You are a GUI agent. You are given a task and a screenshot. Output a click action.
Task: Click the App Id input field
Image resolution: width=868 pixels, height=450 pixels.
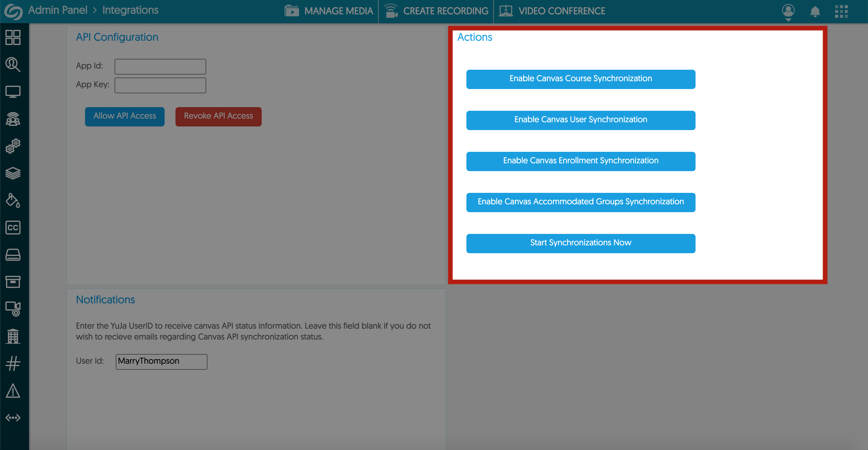[x=160, y=66]
